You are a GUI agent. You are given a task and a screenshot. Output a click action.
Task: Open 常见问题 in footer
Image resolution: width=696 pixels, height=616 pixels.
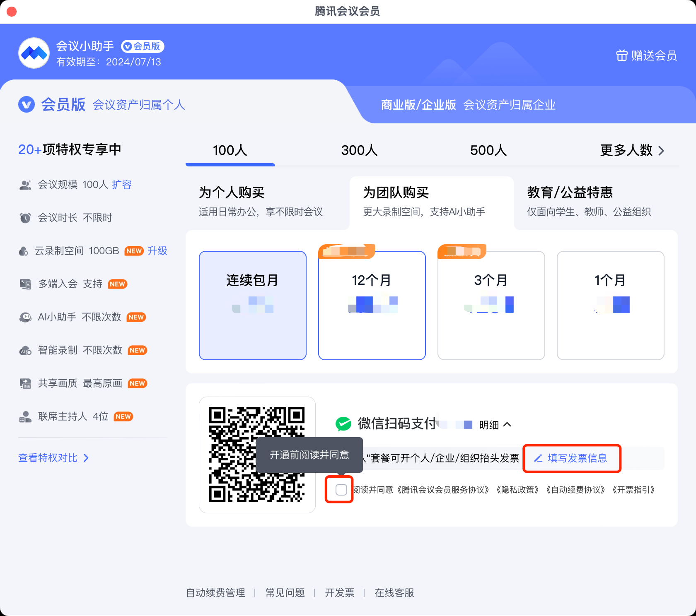[x=285, y=593]
